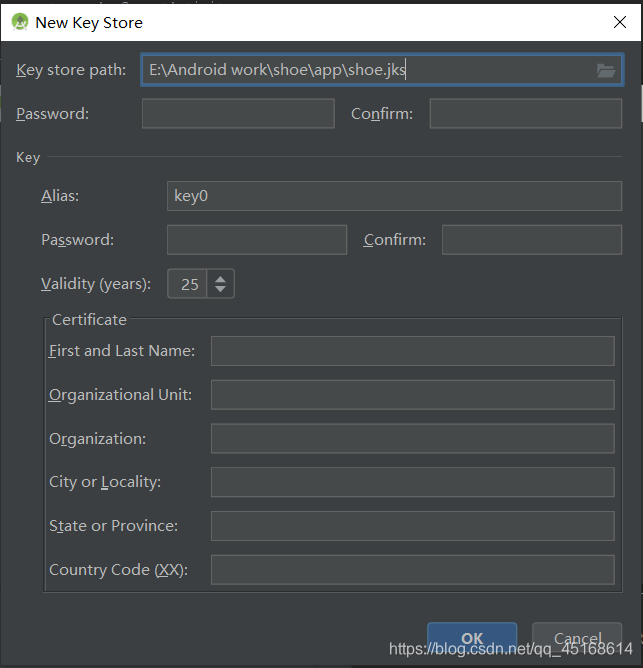Focus the Country Code (XX) field

(x=412, y=570)
